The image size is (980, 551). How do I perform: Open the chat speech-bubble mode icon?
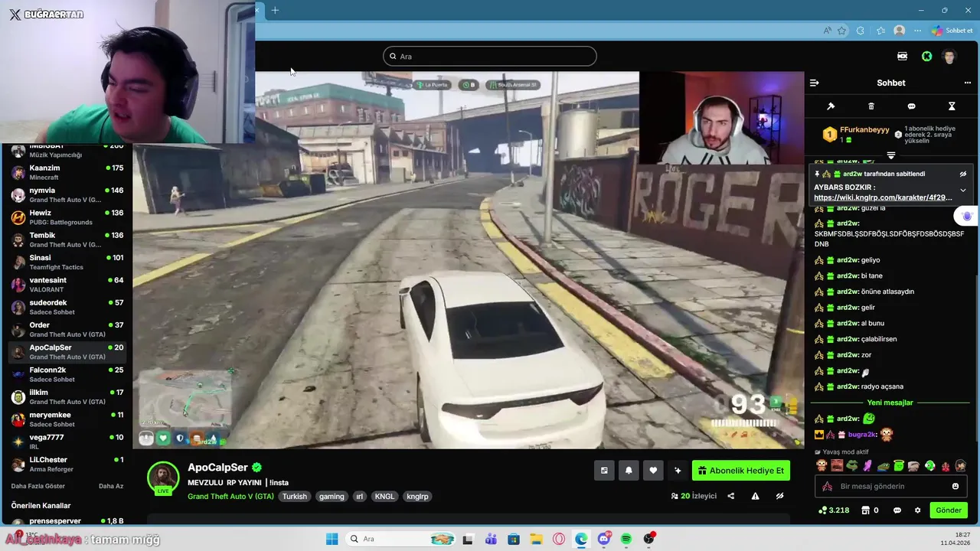tap(911, 106)
